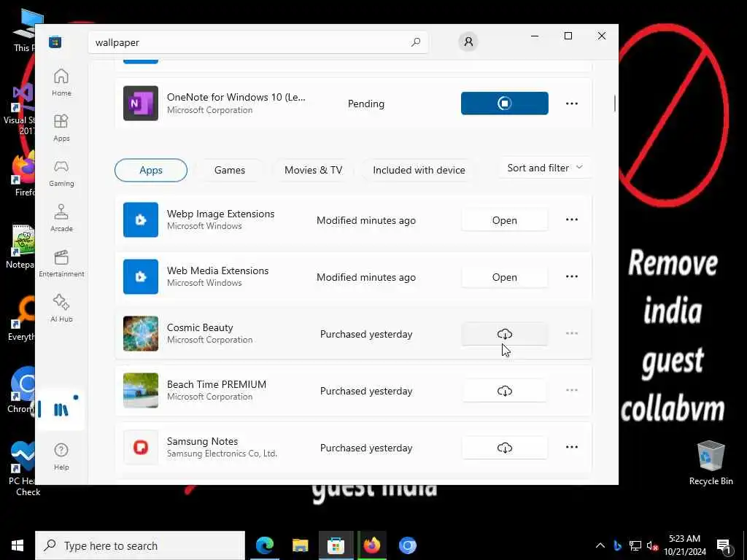
Task: Select the Apps filter tab
Action: (151, 170)
